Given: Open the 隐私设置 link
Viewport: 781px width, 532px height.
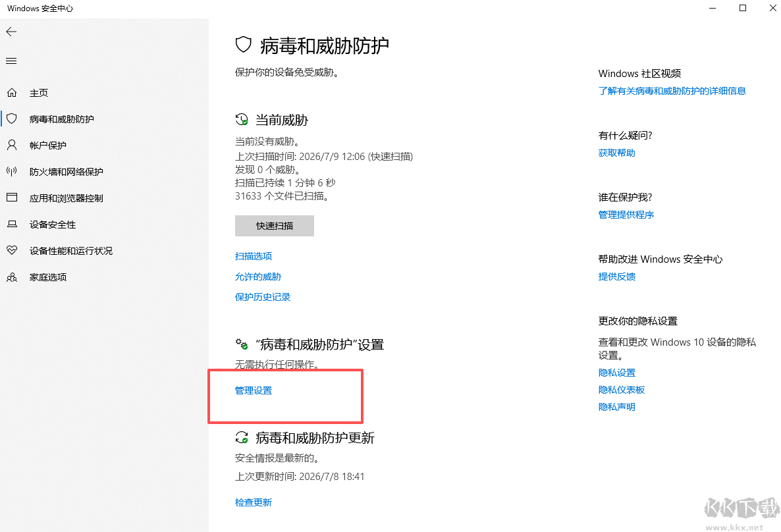Looking at the screenshot, I should click(x=616, y=373).
